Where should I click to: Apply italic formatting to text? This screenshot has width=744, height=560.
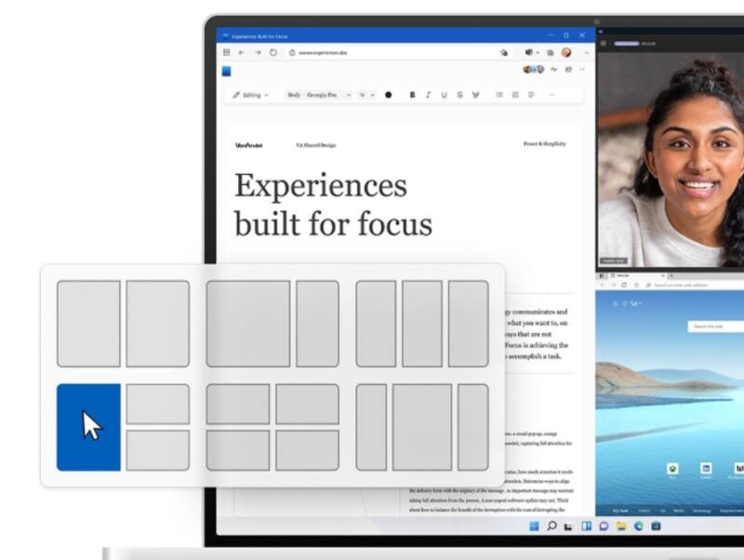pyautogui.click(x=429, y=95)
